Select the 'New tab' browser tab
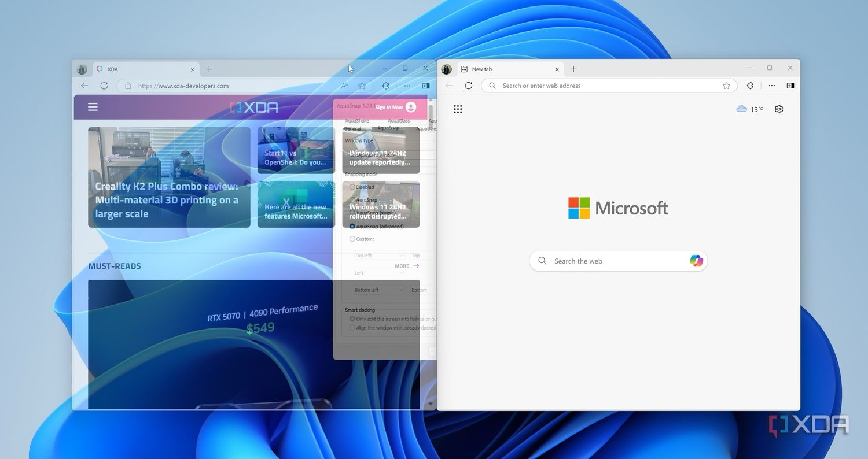 click(x=510, y=69)
